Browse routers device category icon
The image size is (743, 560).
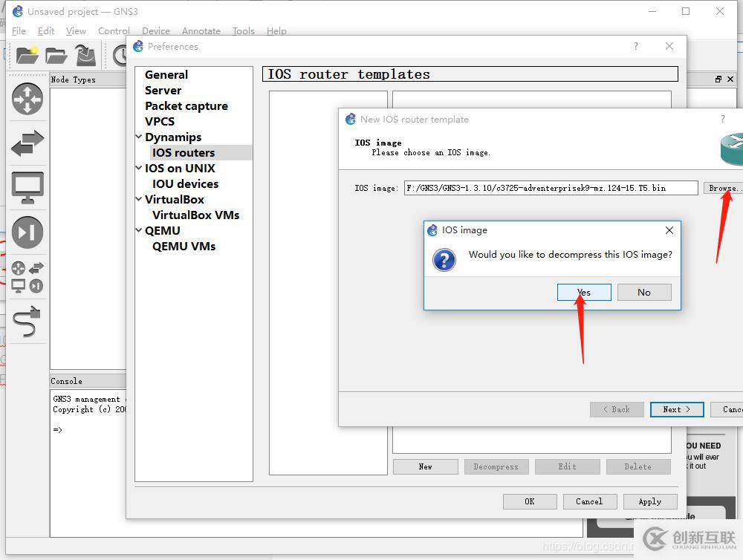[27, 99]
